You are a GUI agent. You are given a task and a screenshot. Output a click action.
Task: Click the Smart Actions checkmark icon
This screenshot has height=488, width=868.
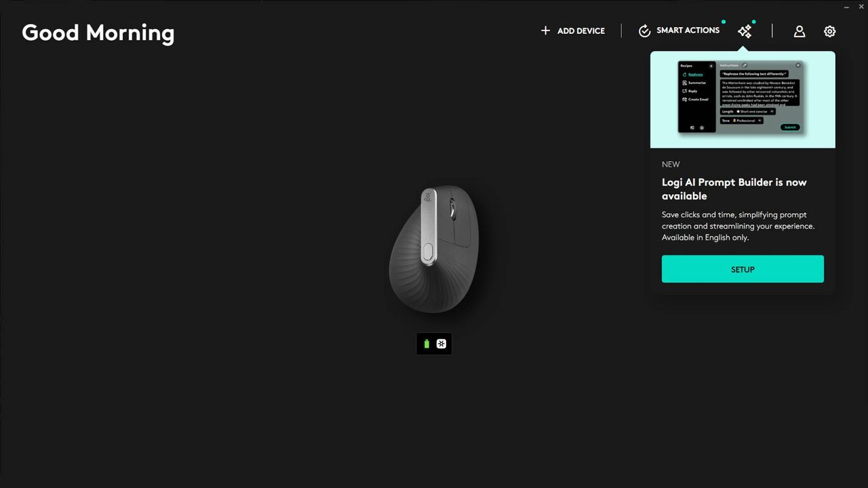[645, 30]
